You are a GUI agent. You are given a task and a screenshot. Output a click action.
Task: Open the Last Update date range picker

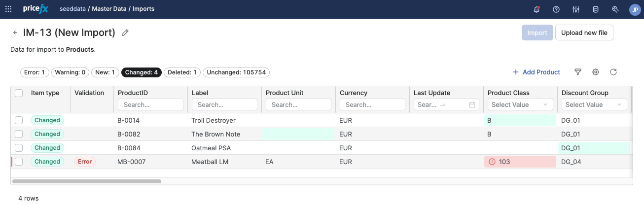(446, 104)
